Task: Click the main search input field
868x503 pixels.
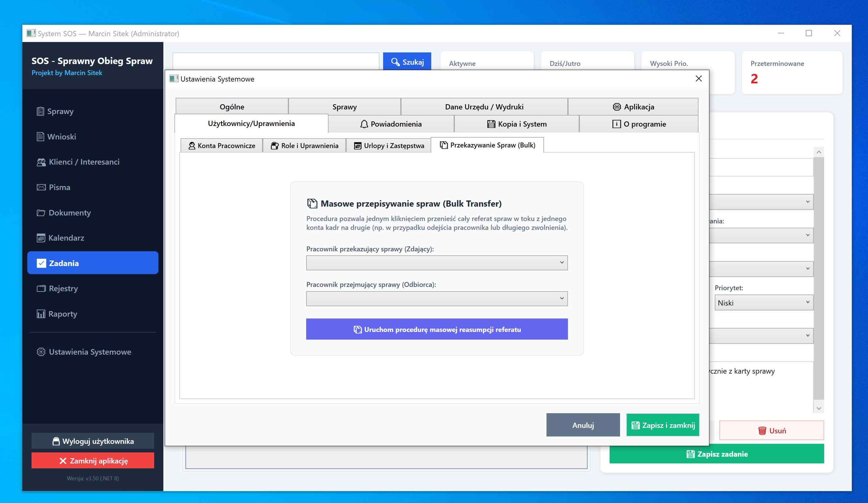Action: click(276, 62)
